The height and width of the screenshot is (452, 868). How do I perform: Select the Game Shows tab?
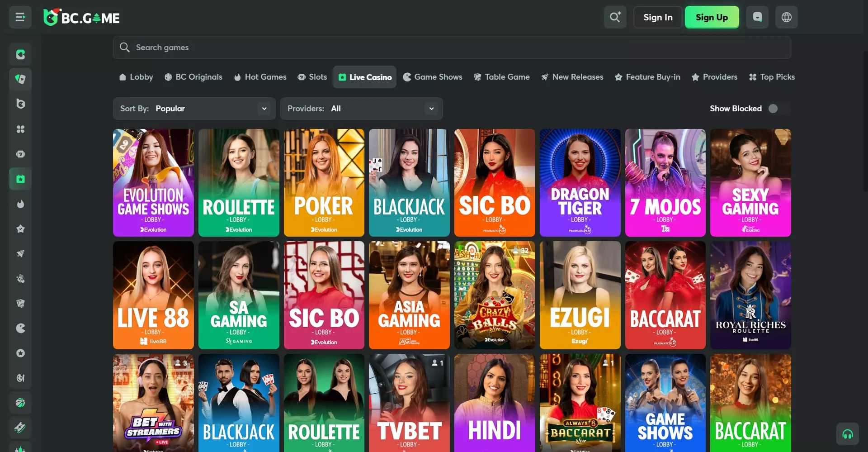433,77
